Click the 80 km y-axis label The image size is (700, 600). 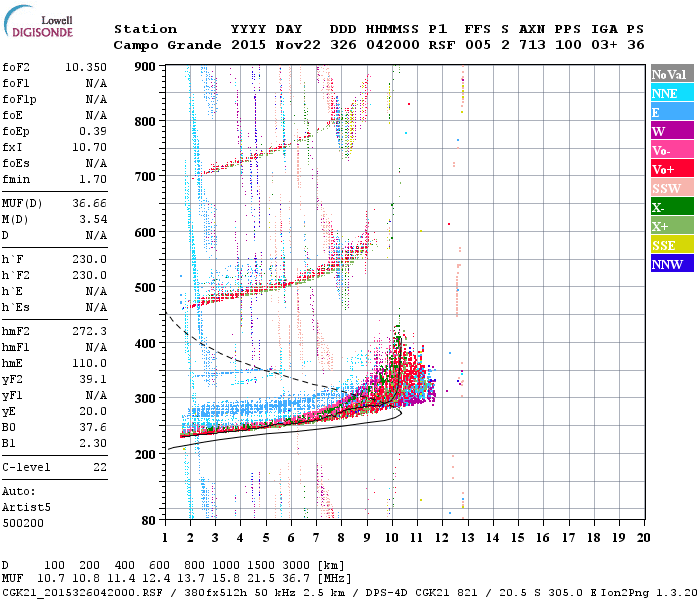(149, 520)
